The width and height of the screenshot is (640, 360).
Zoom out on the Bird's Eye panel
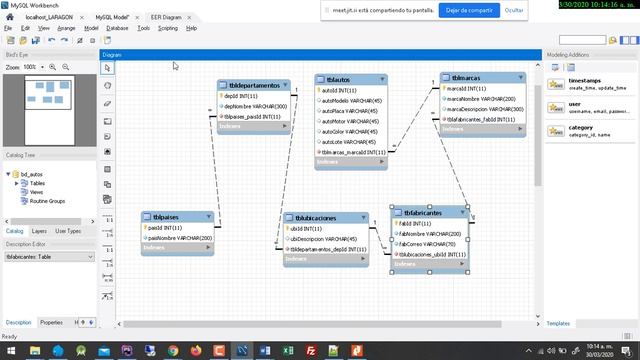click(66, 67)
